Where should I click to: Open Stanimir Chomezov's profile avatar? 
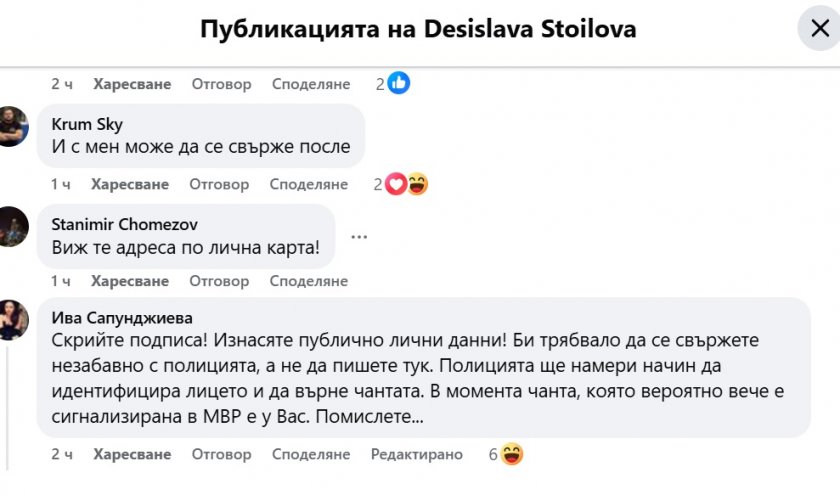pos(13,226)
